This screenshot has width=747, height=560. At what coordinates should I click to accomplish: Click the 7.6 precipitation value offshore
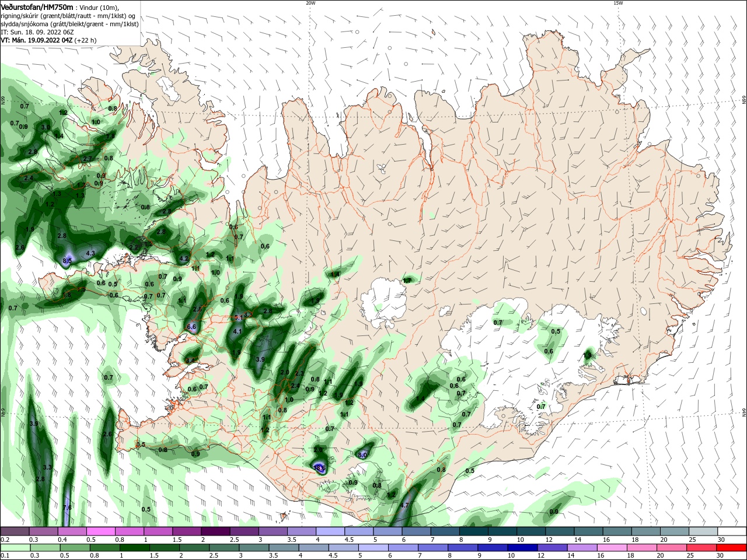coord(67,508)
